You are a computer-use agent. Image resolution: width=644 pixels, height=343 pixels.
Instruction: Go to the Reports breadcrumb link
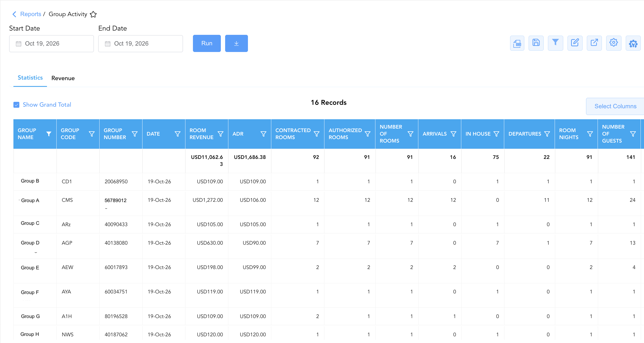(31, 14)
